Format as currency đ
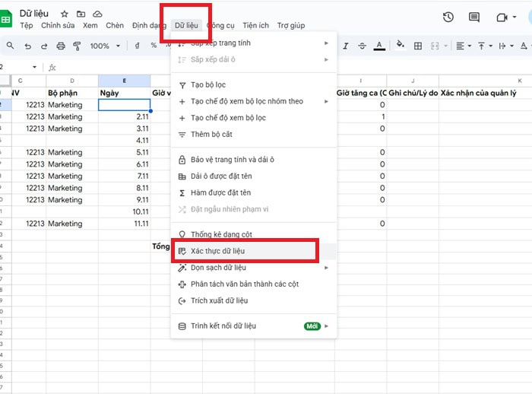The width and height of the screenshot is (532, 394). tap(137, 46)
